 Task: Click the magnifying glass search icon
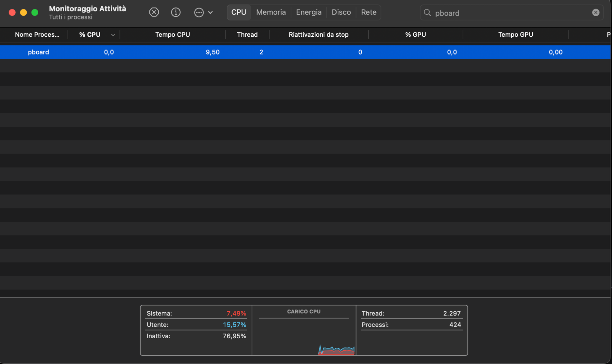(x=427, y=13)
